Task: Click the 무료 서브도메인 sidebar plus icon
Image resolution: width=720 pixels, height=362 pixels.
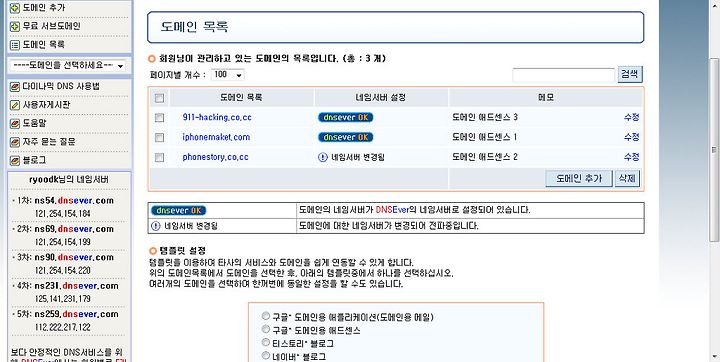Action: click(x=15, y=26)
